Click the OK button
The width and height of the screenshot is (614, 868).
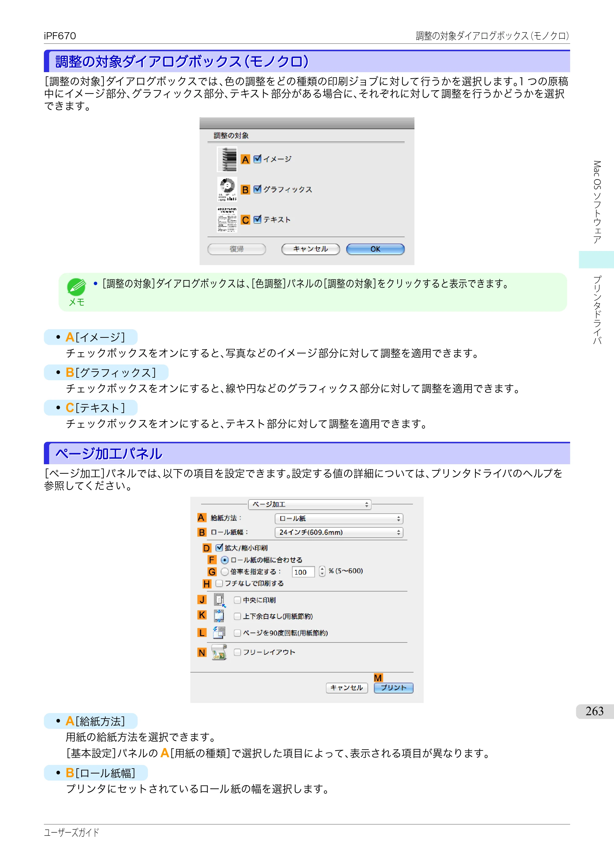375,249
